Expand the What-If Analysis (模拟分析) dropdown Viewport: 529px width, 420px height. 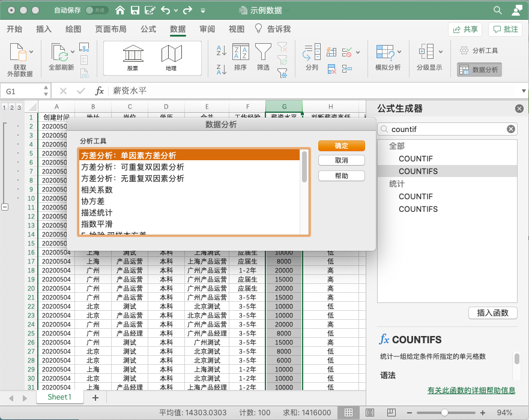[398, 52]
